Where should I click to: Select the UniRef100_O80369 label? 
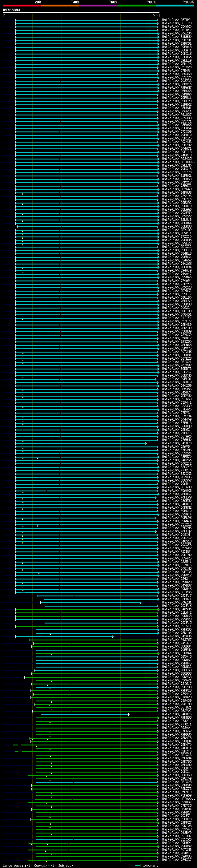coord(177,775)
